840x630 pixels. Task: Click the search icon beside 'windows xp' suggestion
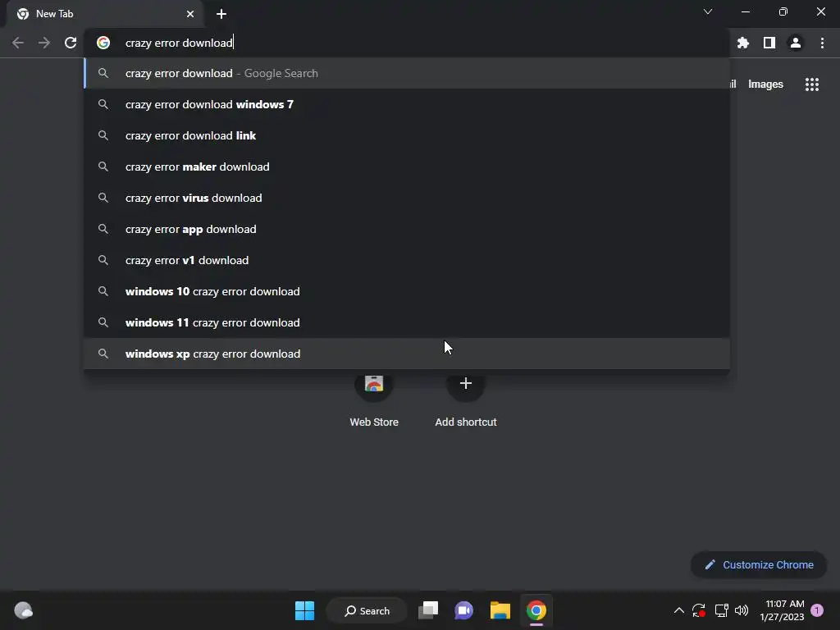(103, 354)
